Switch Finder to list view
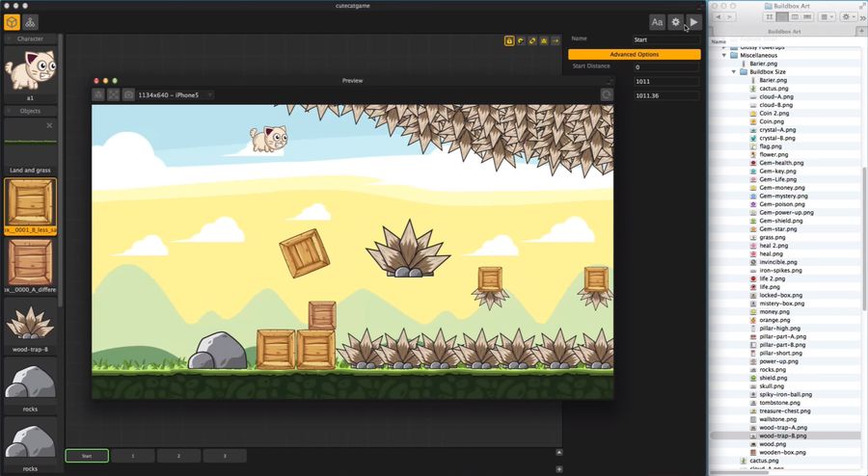This screenshot has width=868, height=476. pos(782,17)
